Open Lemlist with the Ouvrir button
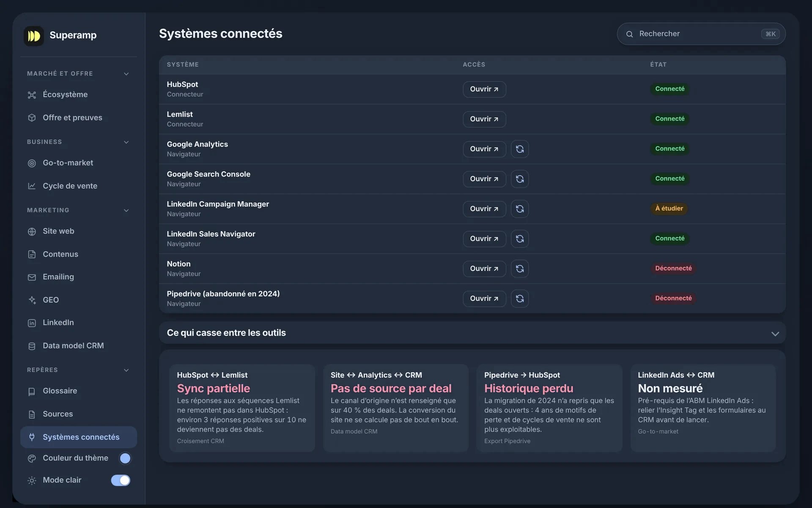 pos(484,119)
